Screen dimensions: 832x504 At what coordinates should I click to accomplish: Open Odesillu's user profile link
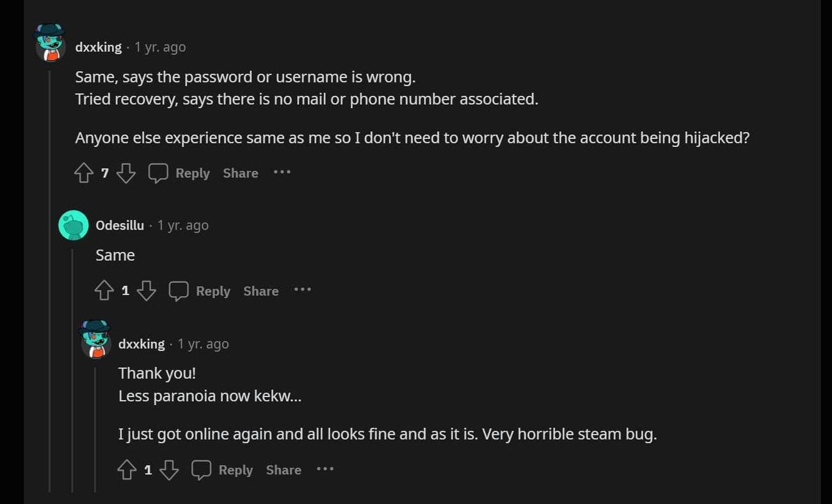pyautogui.click(x=120, y=225)
